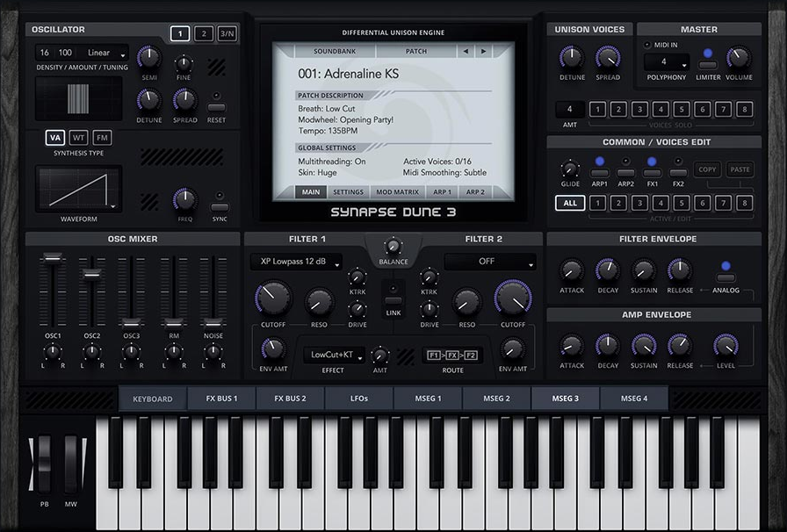Go to the next patch arrow
The height and width of the screenshot is (532, 787).
[x=483, y=51]
